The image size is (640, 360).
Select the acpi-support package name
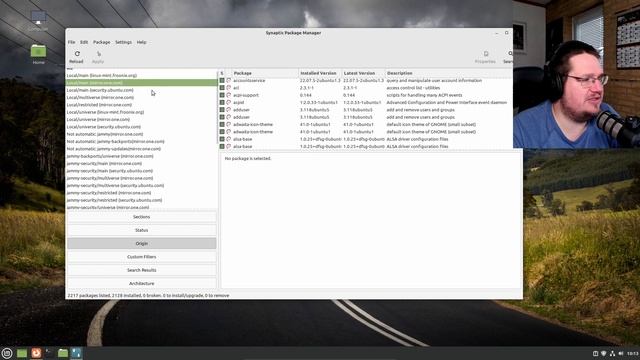pyautogui.click(x=246, y=95)
